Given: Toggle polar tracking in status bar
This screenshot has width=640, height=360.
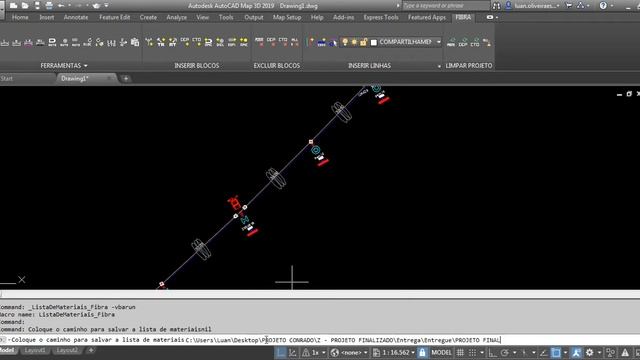Looking at the screenshot, I should tap(504, 352).
